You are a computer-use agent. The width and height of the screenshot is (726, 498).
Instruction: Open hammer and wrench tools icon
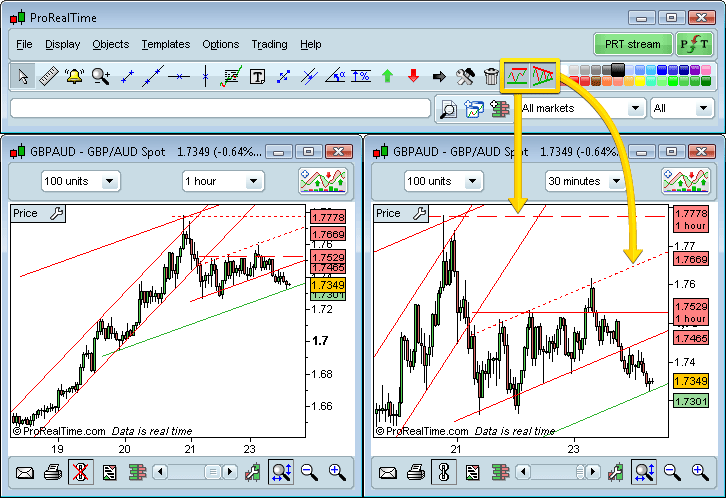pos(464,76)
